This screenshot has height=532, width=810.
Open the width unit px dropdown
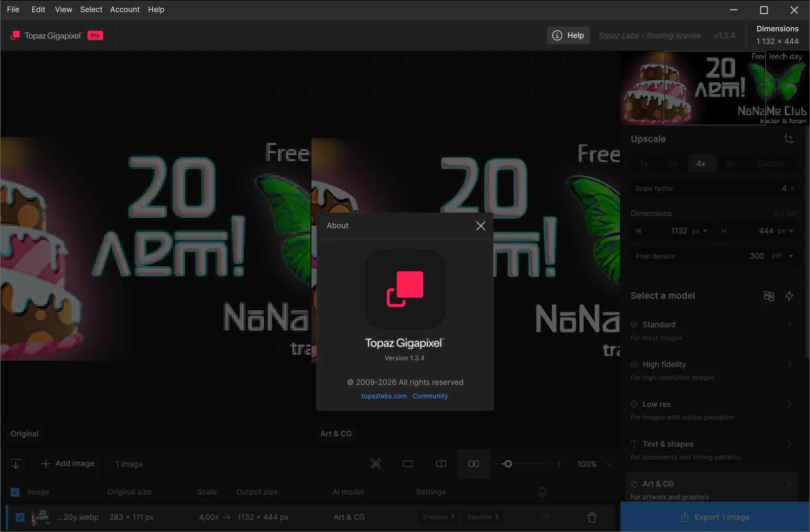pyautogui.click(x=700, y=231)
